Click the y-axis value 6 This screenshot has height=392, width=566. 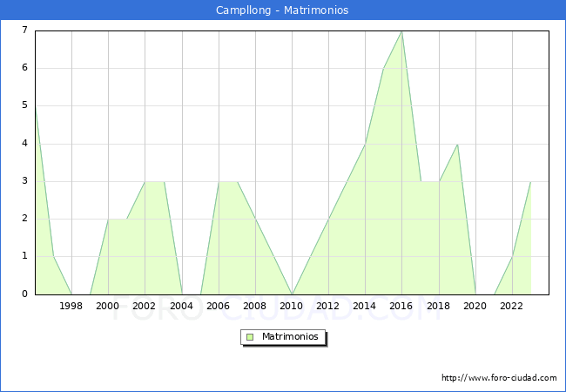pyautogui.click(x=24, y=67)
